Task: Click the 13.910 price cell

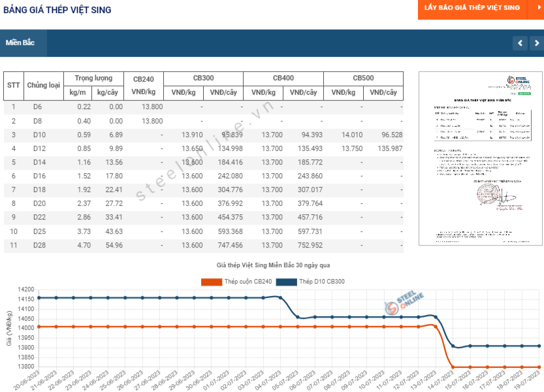Action: [192, 135]
